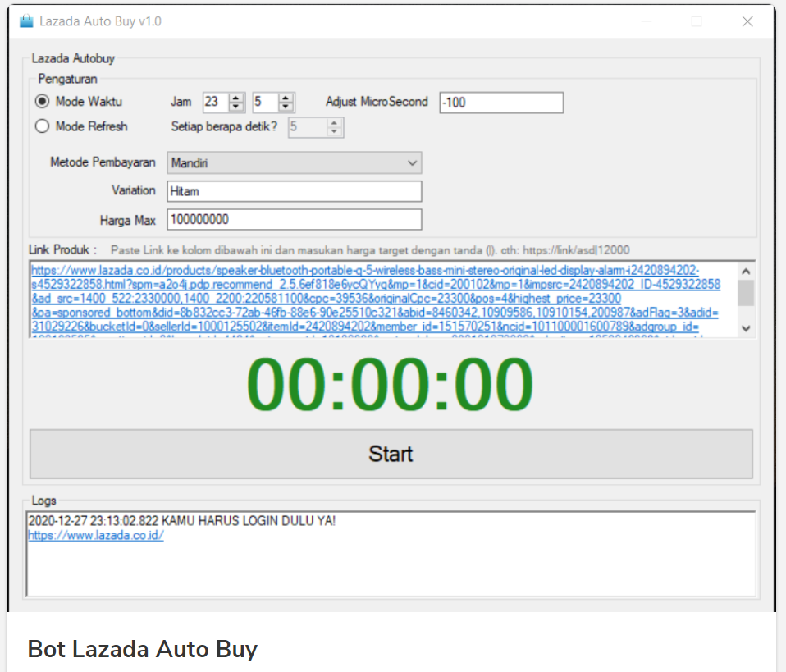Open the lazada.co.id link in Logs
The height and width of the screenshot is (672, 786).
pos(96,535)
